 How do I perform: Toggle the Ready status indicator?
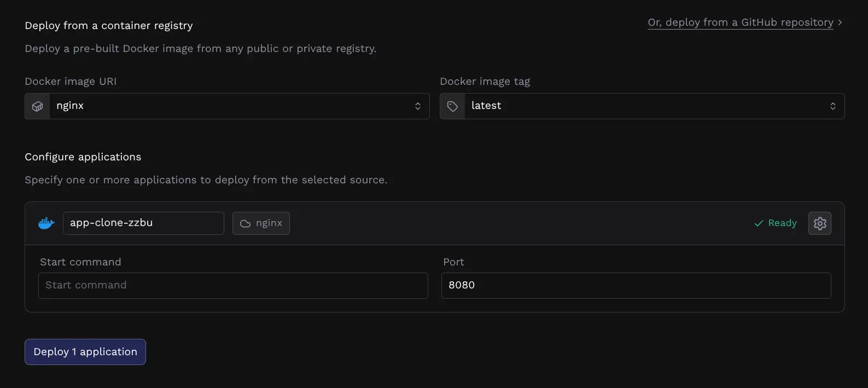pyautogui.click(x=775, y=223)
